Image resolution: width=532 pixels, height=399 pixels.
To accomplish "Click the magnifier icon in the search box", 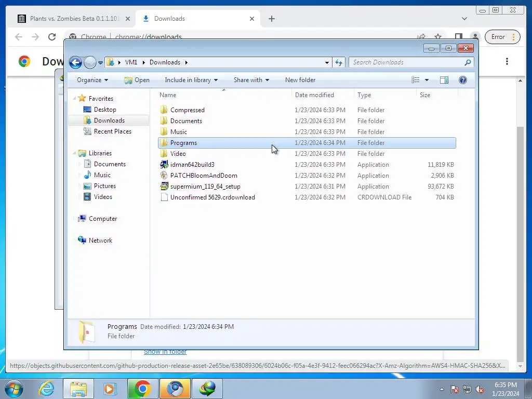I will (468, 62).
